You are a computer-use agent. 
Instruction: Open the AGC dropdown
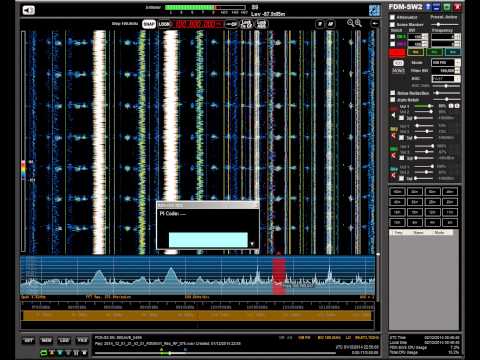(x=446, y=79)
